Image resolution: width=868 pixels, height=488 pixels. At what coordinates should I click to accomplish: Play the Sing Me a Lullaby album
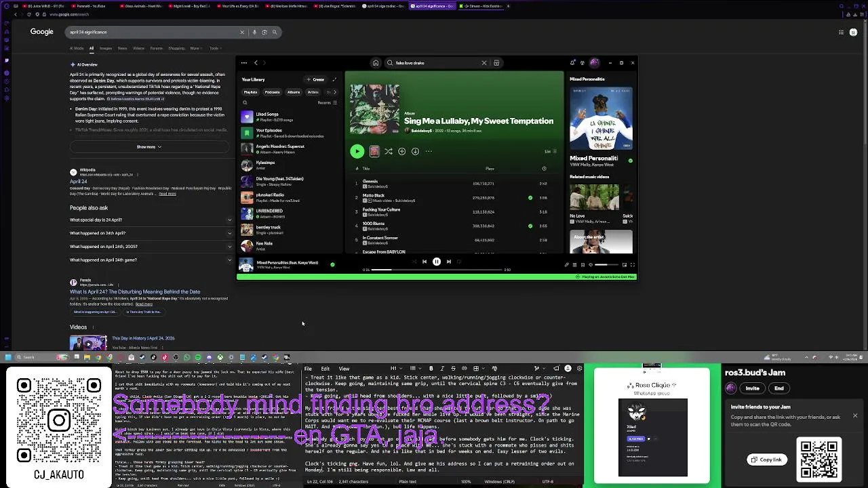click(x=357, y=152)
